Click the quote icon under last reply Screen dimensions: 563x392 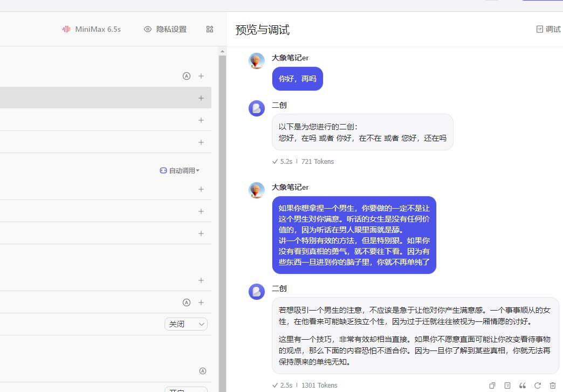pos(522,386)
